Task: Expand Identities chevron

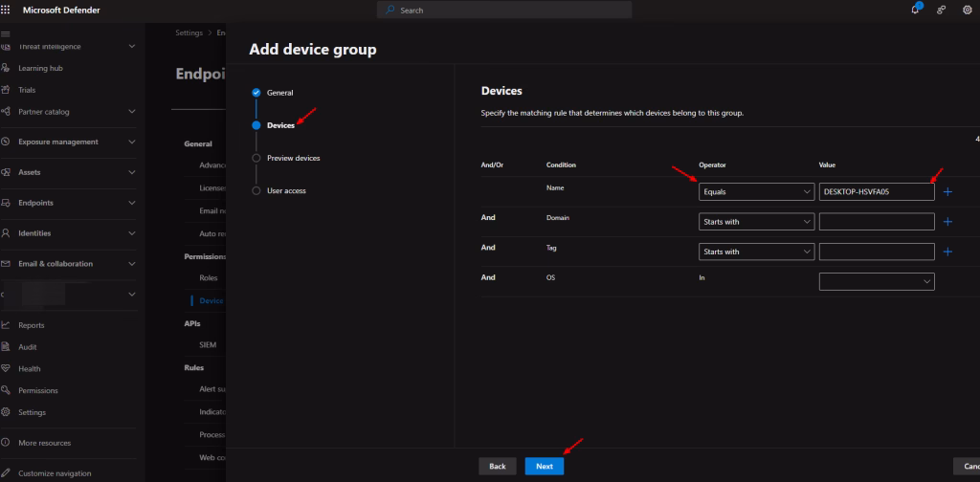Action: [x=132, y=233]
